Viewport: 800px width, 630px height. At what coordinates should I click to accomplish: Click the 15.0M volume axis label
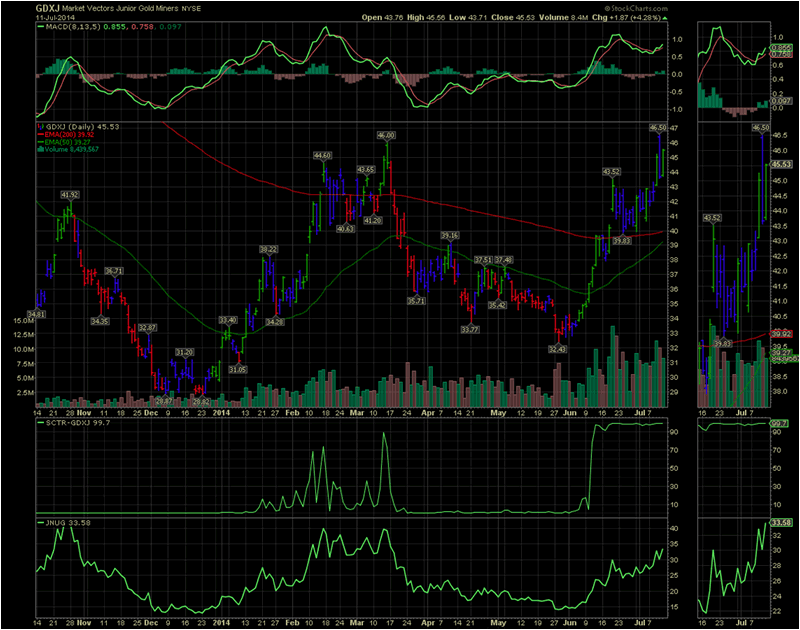[x=24, y=320]
